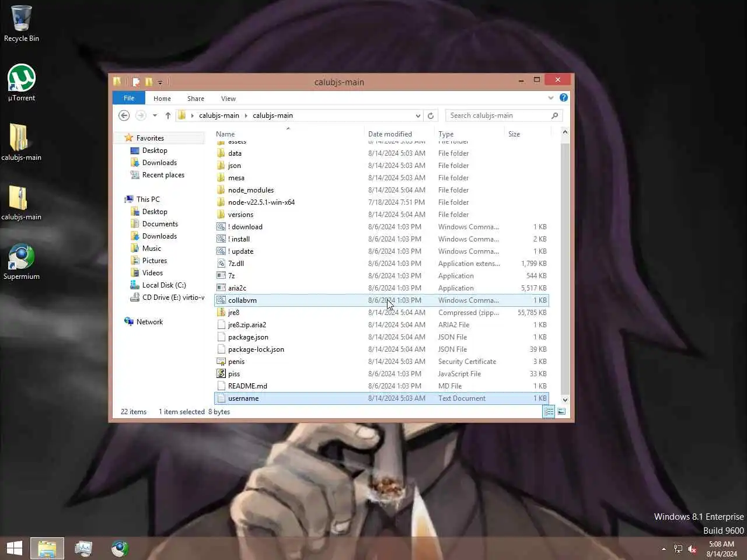Screen dimensions: 747x560
Task: Switch to Details view layout icon
Action: point(549,412)
